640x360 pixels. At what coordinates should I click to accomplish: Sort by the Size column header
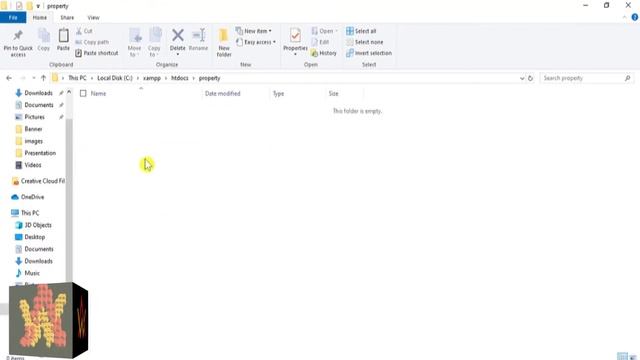tap(333, 93)
